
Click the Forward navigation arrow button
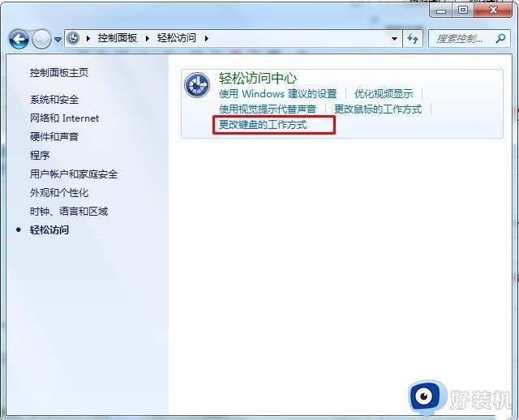41,40
